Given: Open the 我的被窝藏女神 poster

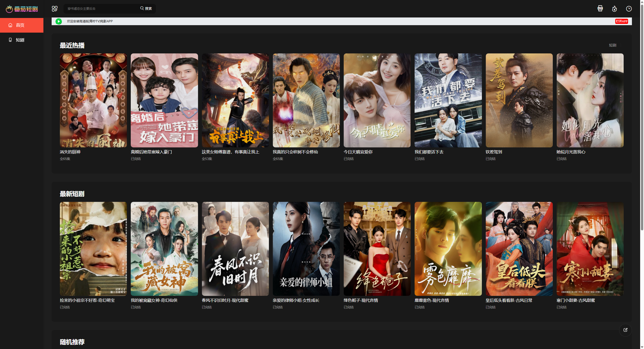Looking at the screenshot, I should click(164, 249).
